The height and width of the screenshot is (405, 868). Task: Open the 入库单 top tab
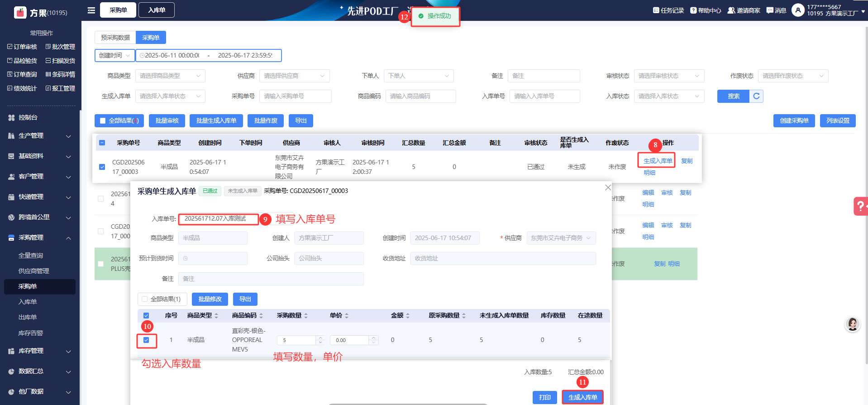[156, 10]
